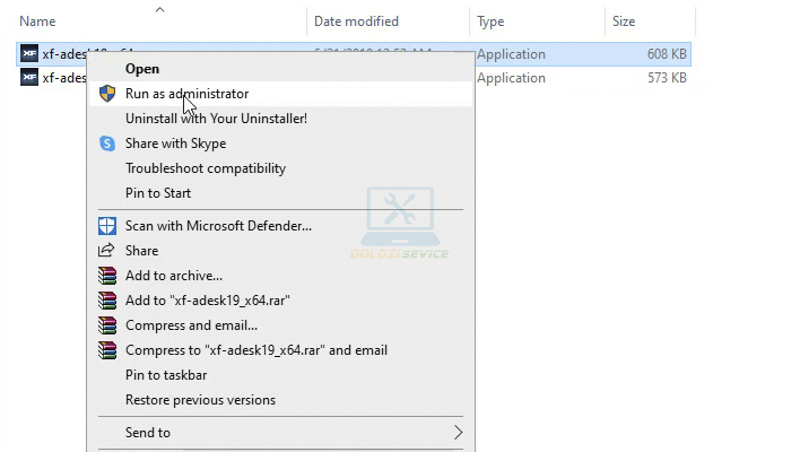Click the Skype icon in context menu
This screenshot has width=800, height=452.
[x=107, y=144]
